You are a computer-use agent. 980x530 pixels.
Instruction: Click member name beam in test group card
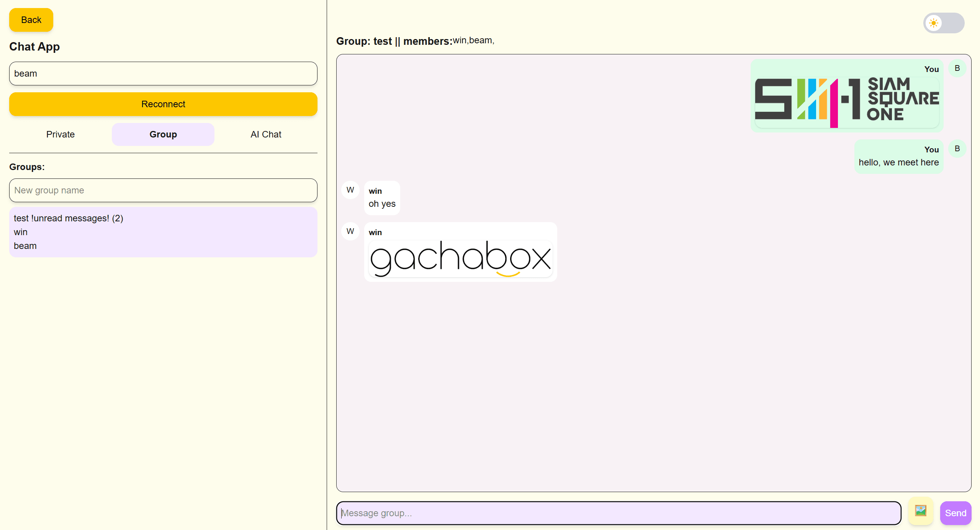coord(25,246)
